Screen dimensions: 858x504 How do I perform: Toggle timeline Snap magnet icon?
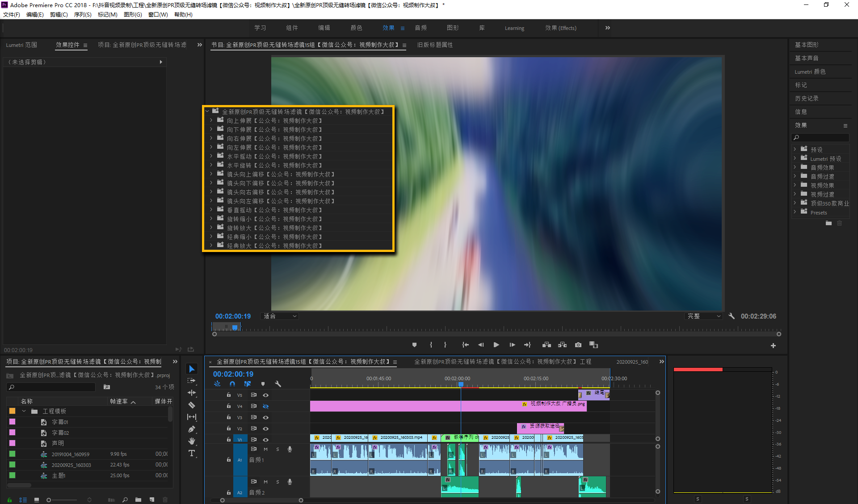[x=232, y=384]
